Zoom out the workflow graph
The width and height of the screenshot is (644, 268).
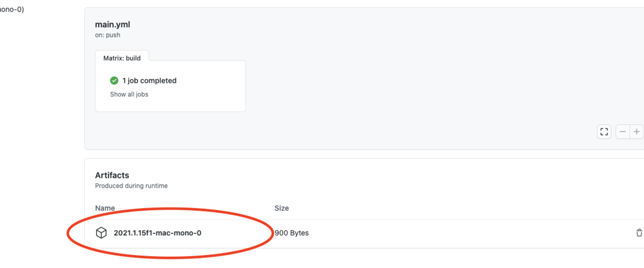point(623,131)
